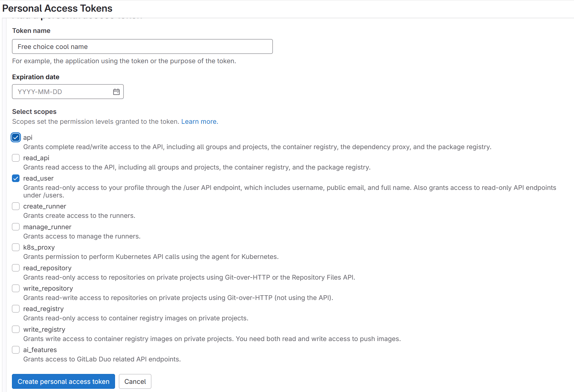Viewport: 574px width, 392px height.
Task: Click Create personal access token
Action: (x=63, y=381)
